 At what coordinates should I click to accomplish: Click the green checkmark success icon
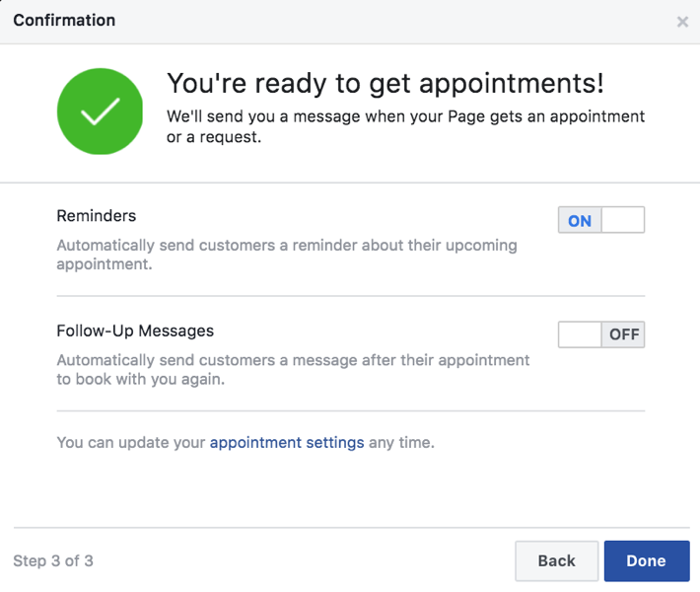coord(100,111)
